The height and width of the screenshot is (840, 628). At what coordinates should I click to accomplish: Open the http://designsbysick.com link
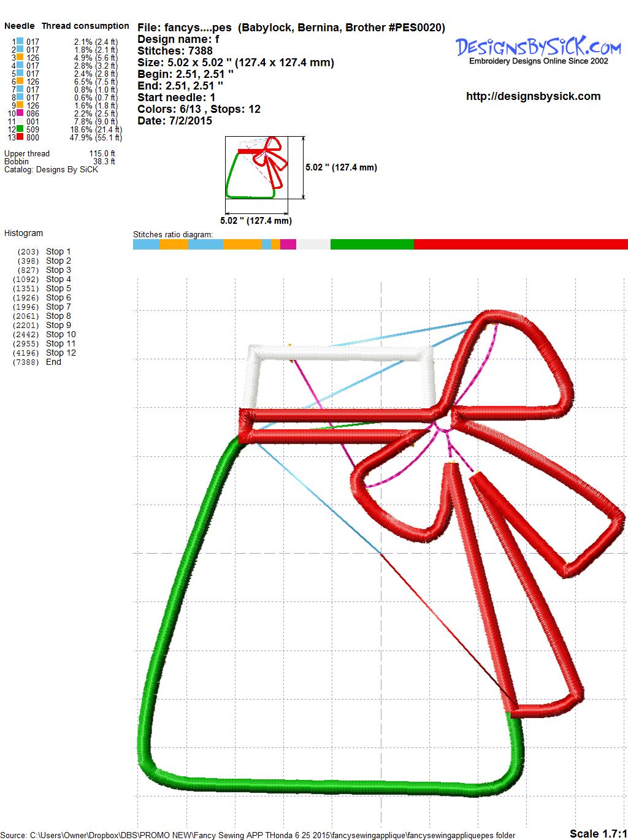(x=533, y=96)
